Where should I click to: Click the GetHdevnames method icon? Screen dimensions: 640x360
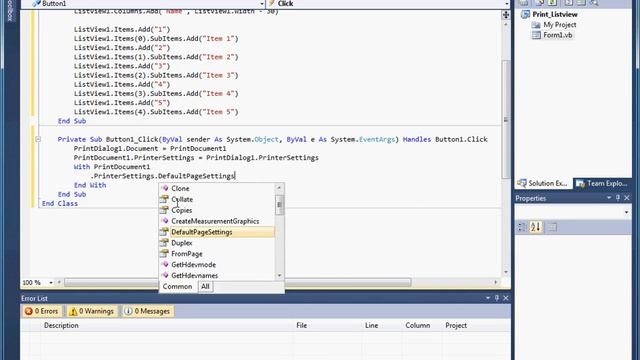[164, 276]
